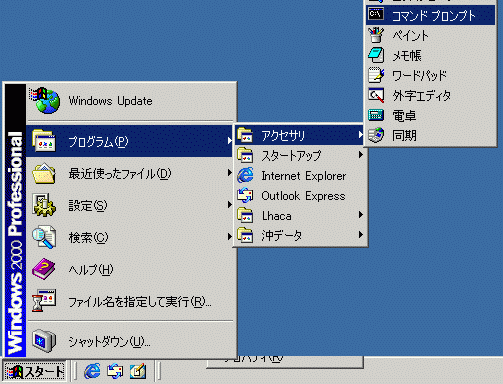
Task: Select シャットダウン(U) shutdown option
Action: [130, 341]
